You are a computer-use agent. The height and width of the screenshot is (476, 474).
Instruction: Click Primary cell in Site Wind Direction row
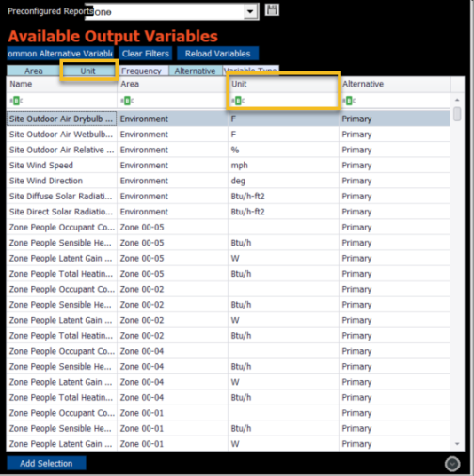(395, 181)
